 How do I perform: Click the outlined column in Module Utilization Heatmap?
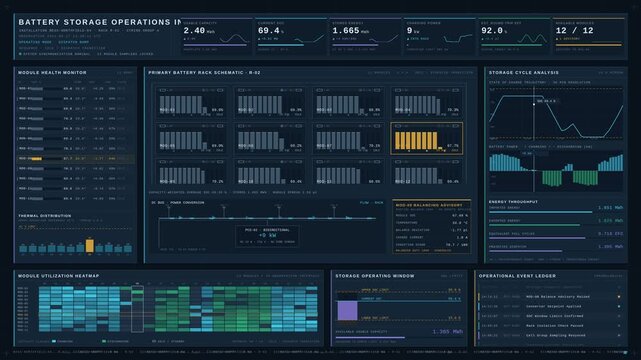tap(137, 309)
